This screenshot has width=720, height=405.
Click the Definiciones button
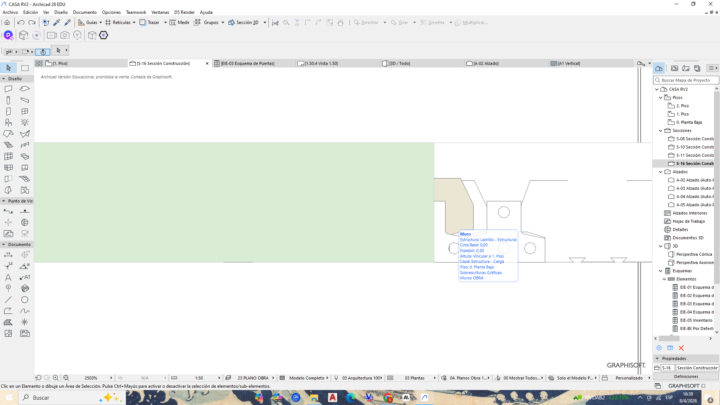tap(686, 377)
